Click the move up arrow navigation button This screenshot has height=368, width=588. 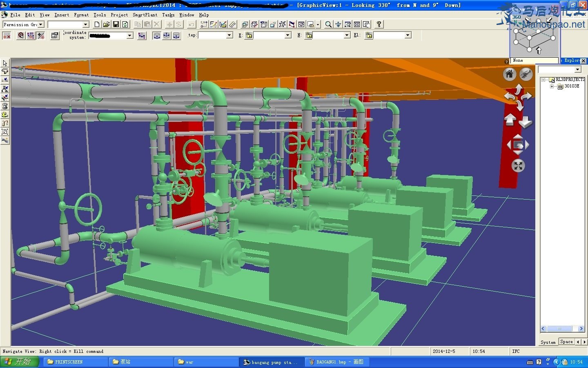pos(510,120)
